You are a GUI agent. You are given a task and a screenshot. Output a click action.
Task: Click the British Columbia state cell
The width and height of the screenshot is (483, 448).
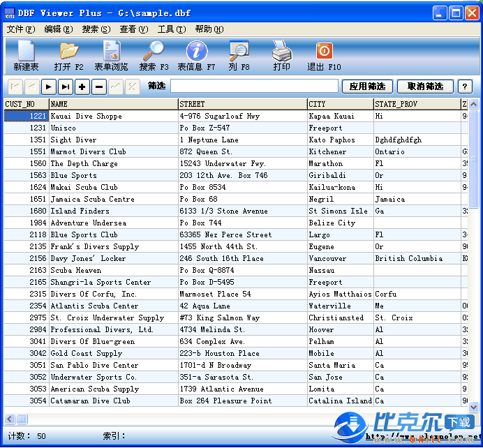pyautogui.click(x=417, y=258)
